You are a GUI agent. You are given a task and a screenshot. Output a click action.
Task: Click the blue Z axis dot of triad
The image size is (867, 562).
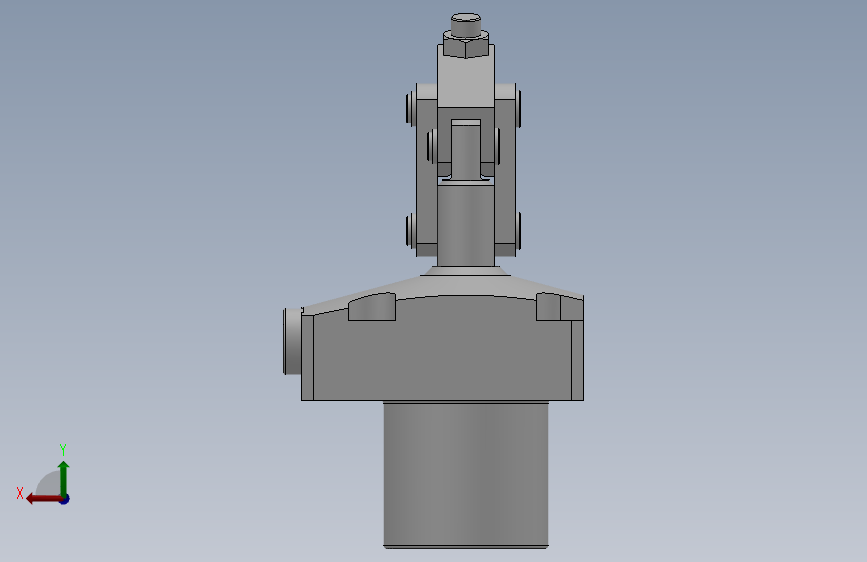pyautogui.click(x=65, y=499)
